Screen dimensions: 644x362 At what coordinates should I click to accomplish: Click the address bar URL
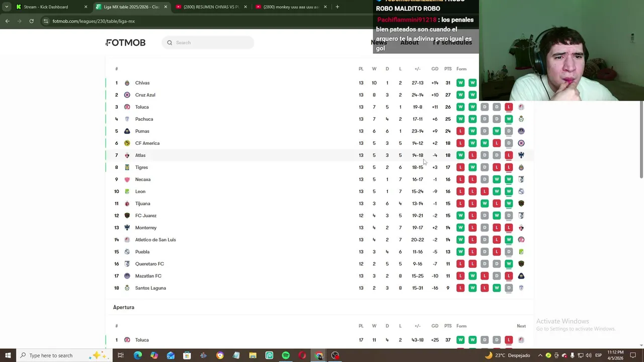click(94, 21)
